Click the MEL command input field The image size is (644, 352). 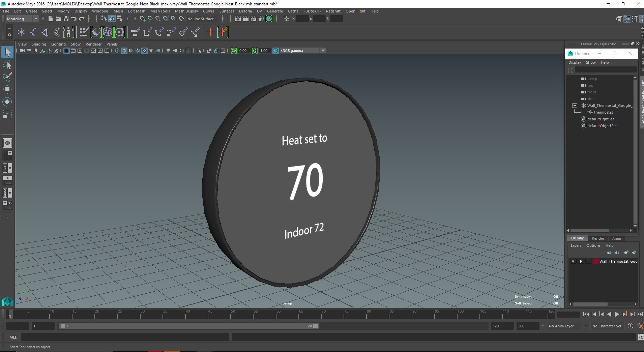click(x=125, y=337)
